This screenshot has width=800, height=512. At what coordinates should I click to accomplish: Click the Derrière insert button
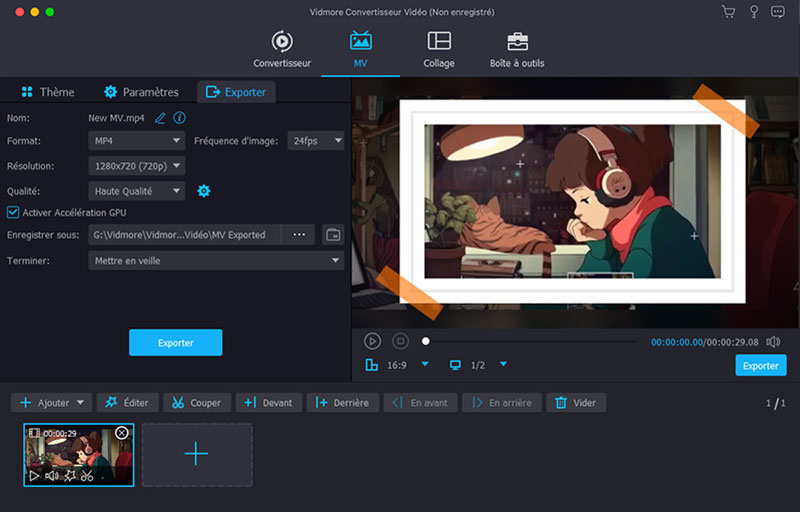click(x=343, y=403)
